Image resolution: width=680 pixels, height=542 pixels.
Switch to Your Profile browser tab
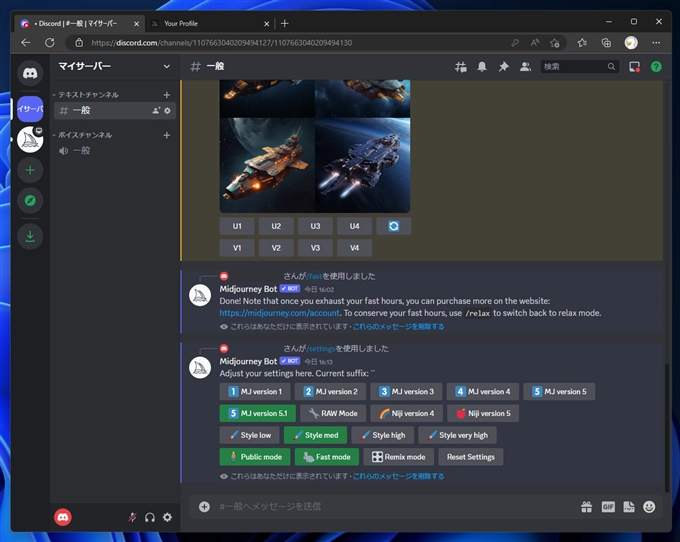point(209,23)
